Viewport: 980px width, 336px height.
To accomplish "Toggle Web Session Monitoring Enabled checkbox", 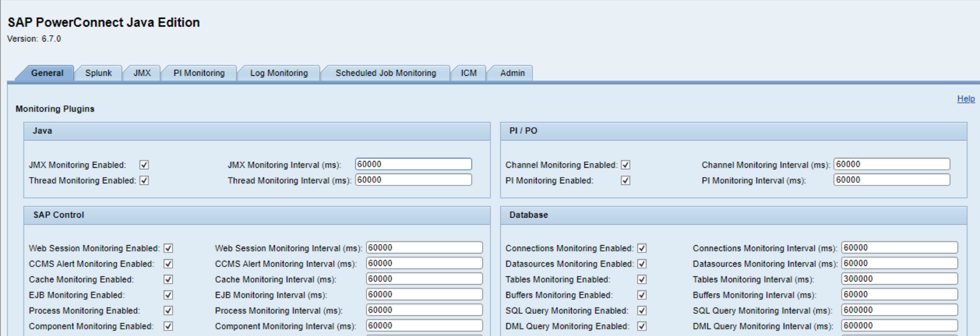I will (x=168, y=249).
